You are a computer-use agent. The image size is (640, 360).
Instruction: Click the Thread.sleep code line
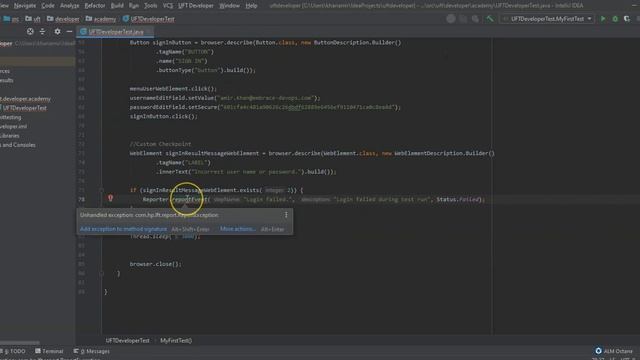coord(165,236)
